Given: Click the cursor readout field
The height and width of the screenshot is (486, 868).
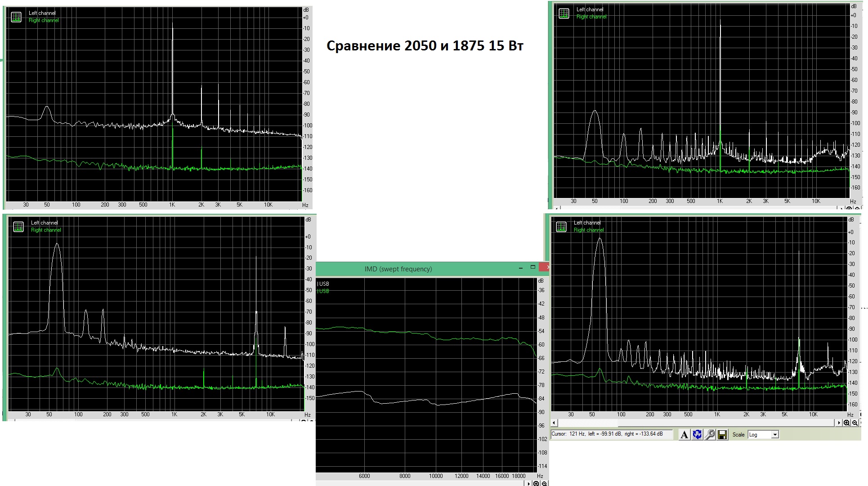Looking at the screenshot, I should [611, 434].
